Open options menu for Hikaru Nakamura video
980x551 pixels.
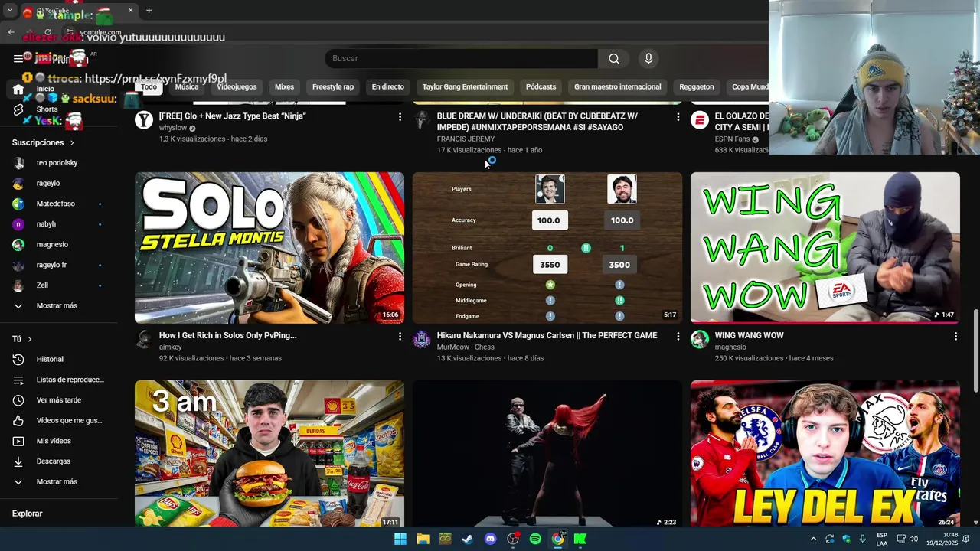coord(678,336)
